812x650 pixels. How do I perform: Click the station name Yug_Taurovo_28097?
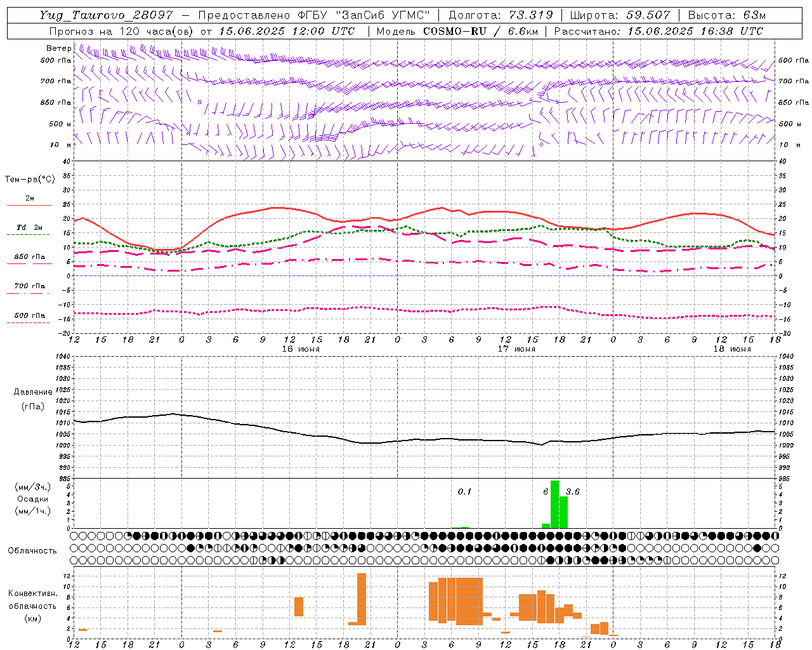[106, 15]
